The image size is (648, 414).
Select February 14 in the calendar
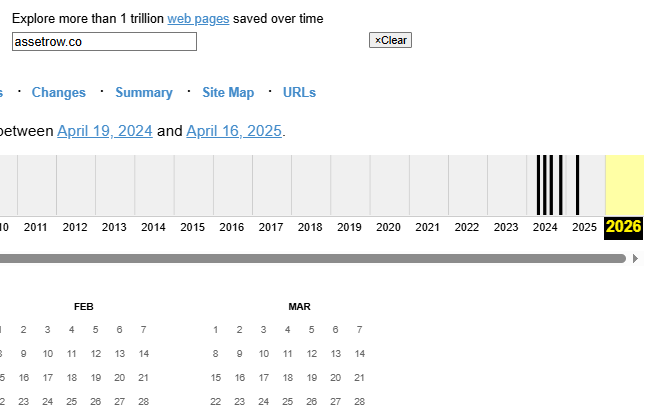144,353
